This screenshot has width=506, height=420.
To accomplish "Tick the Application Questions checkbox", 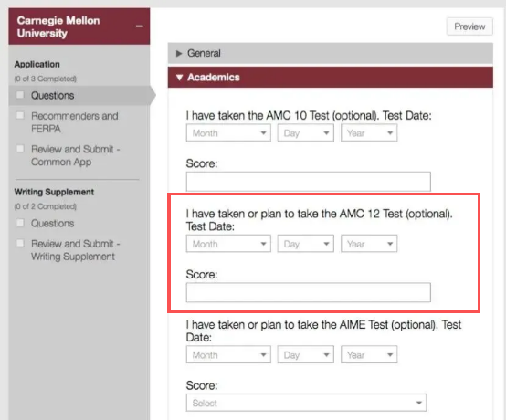I will (20, 95).
